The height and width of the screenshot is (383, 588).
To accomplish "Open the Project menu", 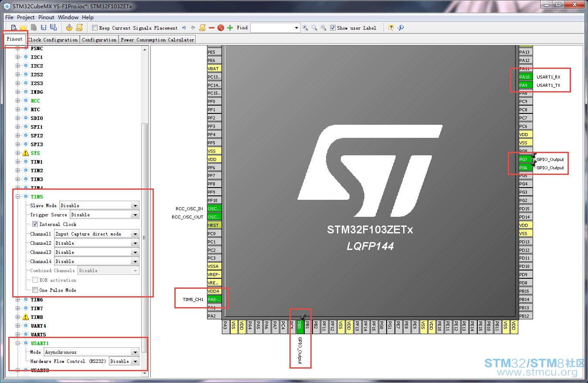I will tap(26, 17).
